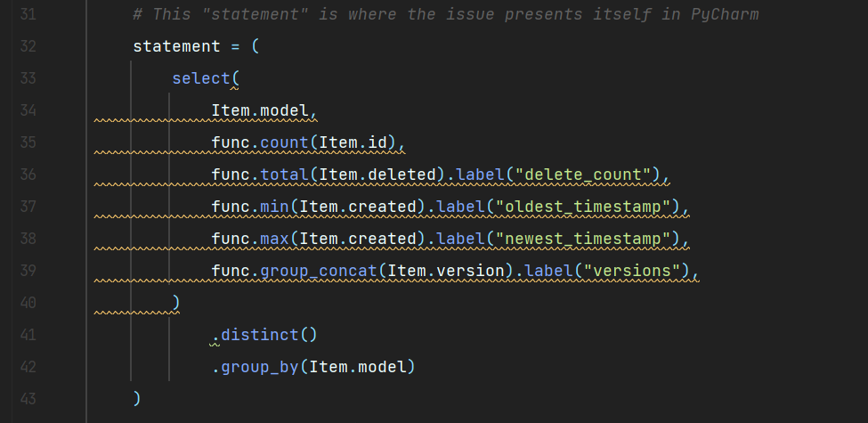Screen dimensions: 868x423
Task: Click Item.version argument on line 39
Action: point(446,272)
